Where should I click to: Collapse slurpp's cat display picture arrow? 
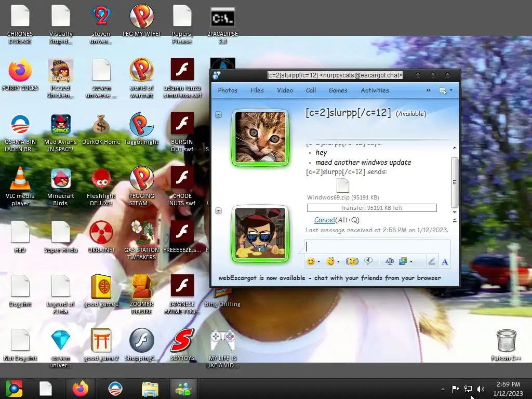219,115
